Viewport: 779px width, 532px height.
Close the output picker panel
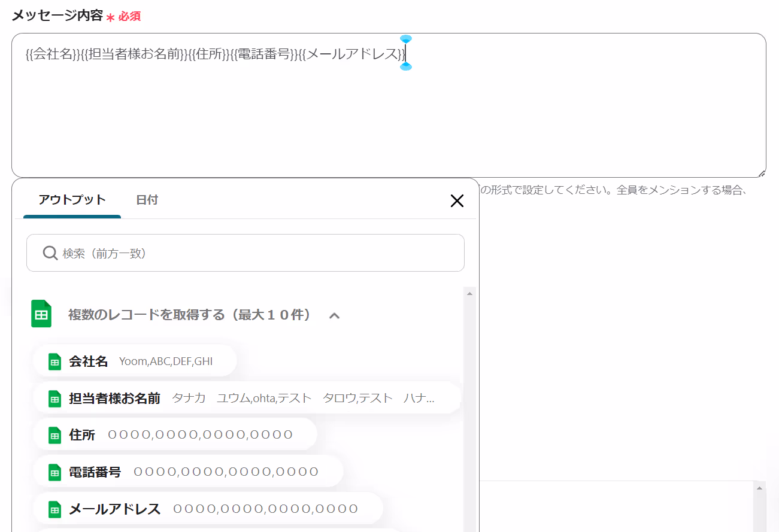tap(457, 200)
